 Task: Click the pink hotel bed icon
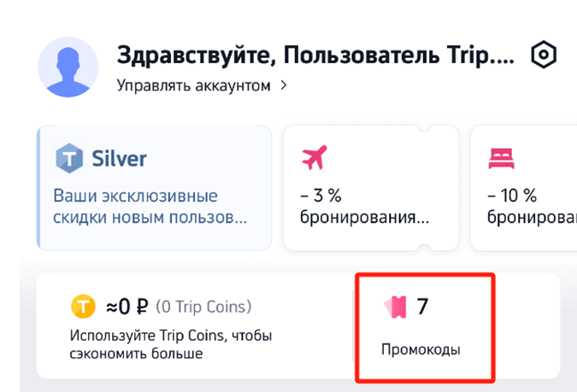pyautogui.click(x=500, y=157)
